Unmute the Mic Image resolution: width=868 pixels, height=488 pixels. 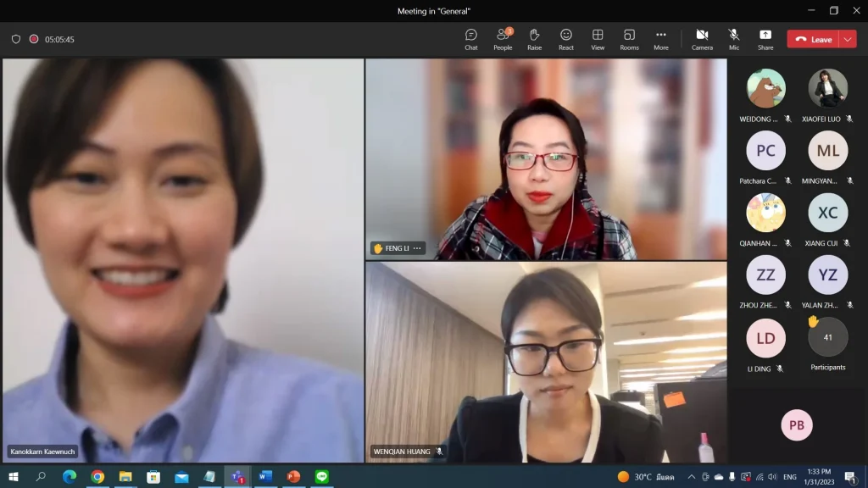coord(734,39)
